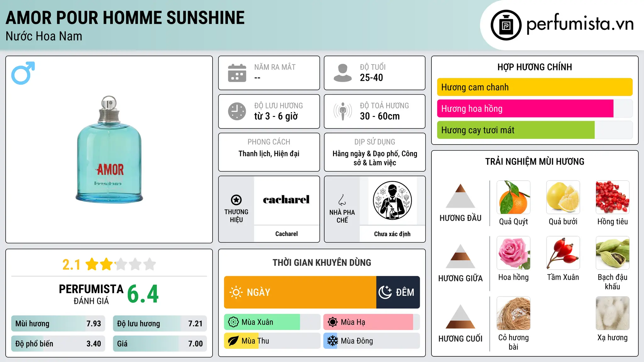Image resolution: width=644 pixels, height=362 pixels.
Task: Open the Hồng tiêu note image
Action: click(613, 197)
